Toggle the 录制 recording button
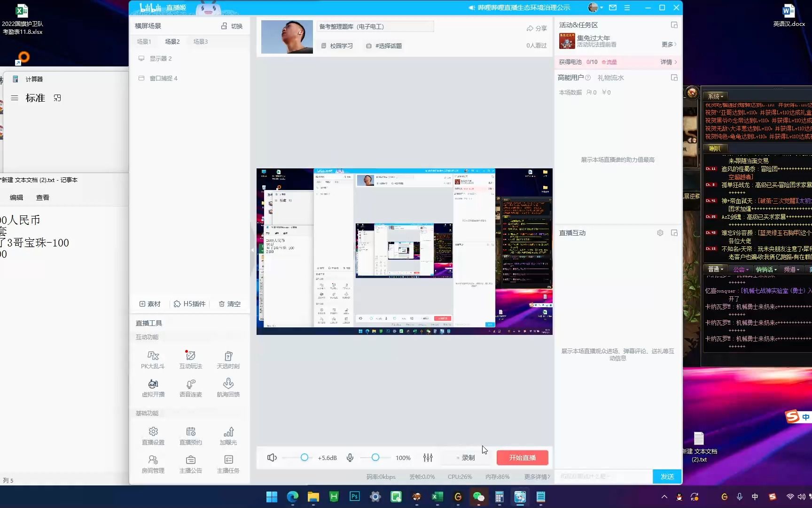 (x=466, y=458)
